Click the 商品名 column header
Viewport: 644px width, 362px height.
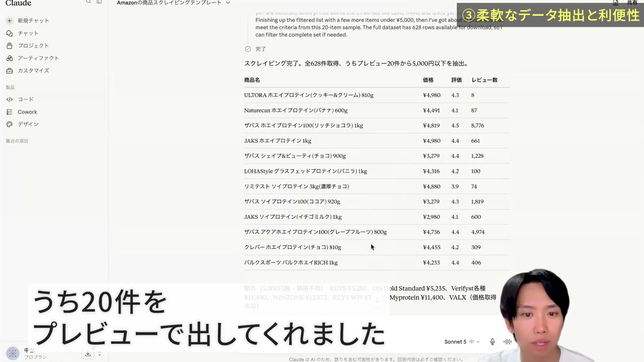coord(252,80)
